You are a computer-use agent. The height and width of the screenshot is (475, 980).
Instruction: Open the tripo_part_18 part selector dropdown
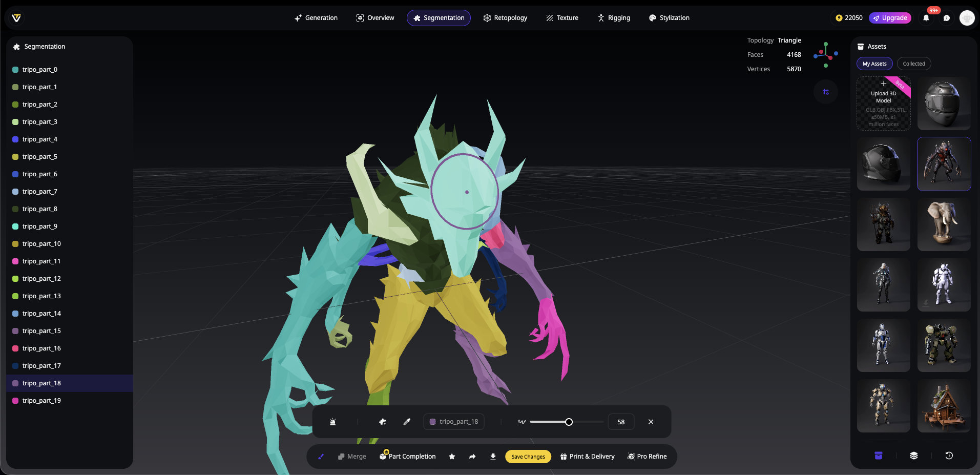[454, 422]
